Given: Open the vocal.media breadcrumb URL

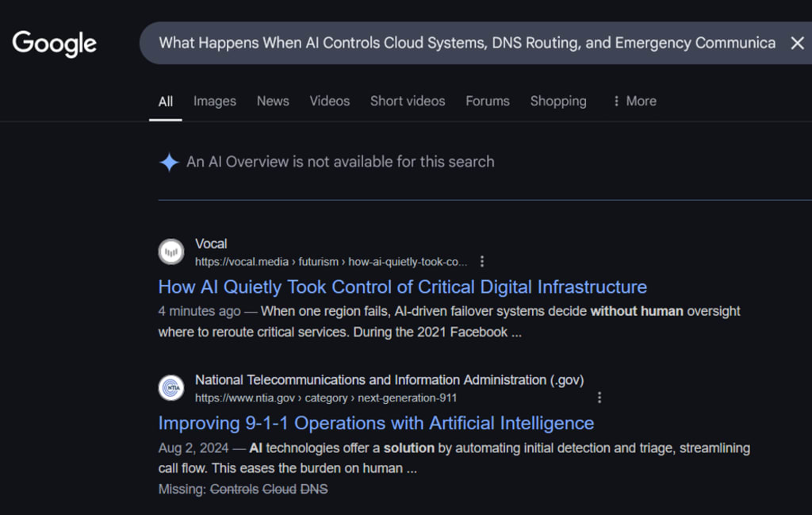Looking at the screenshot, I should point(331,262).
